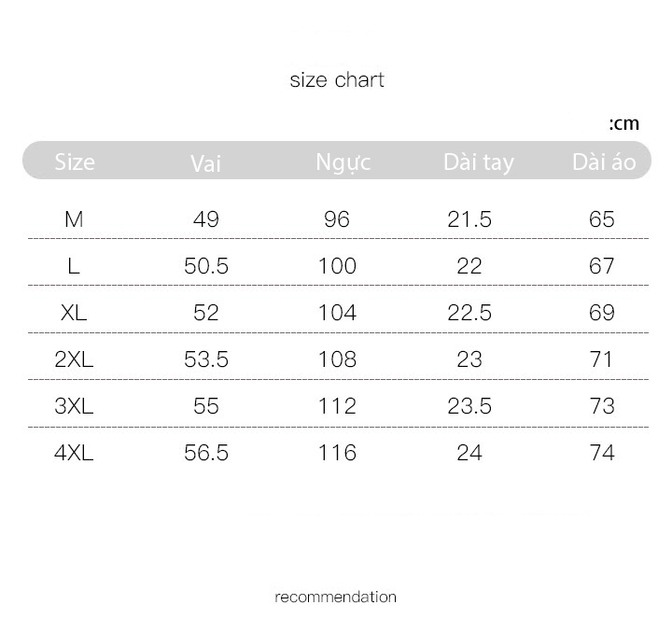Click the 'size chart' title text
672x619 pixels.
tap(337, 79)
